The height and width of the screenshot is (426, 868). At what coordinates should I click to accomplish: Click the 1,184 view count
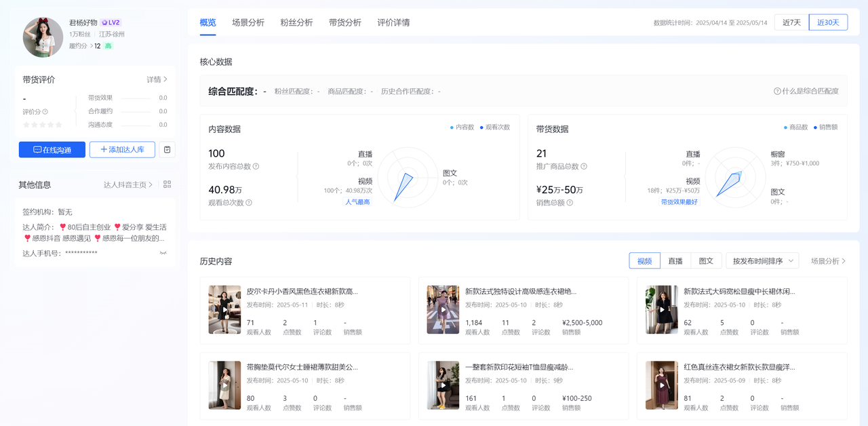tap(473, 323)
